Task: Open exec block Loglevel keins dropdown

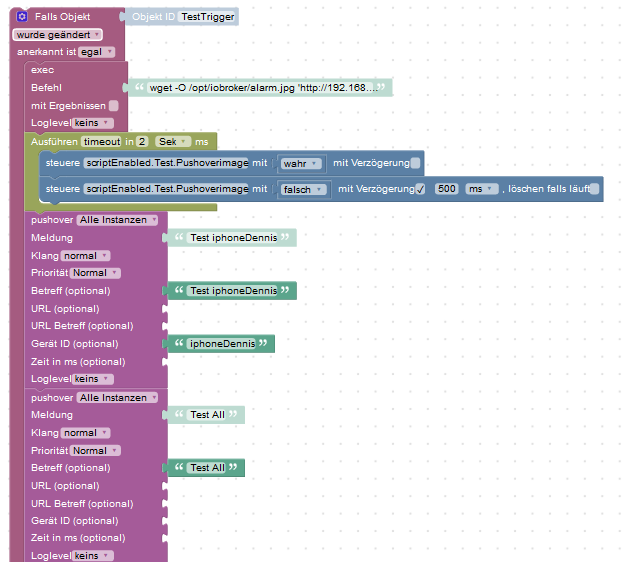Action: pos(92,123)
